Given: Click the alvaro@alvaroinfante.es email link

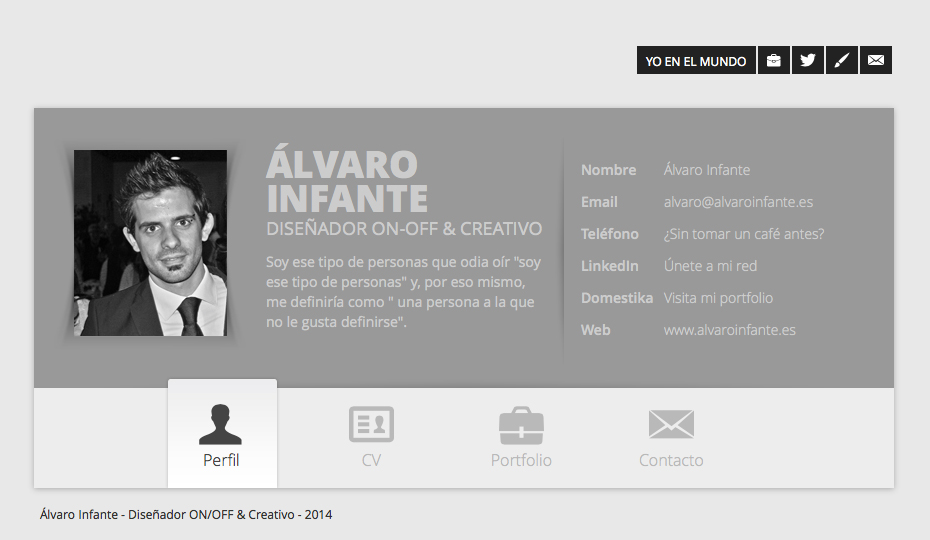Looking at the screenshot, I should click(738, 202).
